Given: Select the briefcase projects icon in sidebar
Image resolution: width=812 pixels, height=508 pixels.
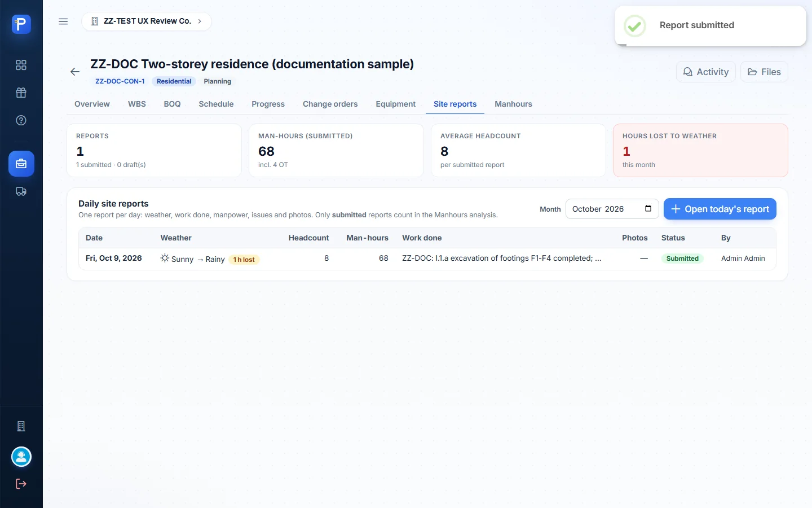Looking at the screenshot, I should [x=21, y=164].
